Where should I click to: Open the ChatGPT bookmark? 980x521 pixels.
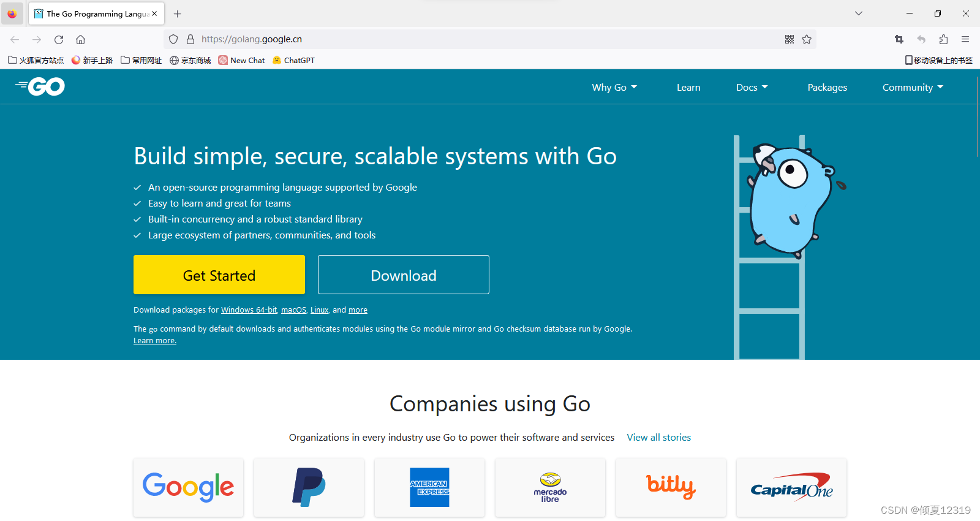[x=293, y=60]
